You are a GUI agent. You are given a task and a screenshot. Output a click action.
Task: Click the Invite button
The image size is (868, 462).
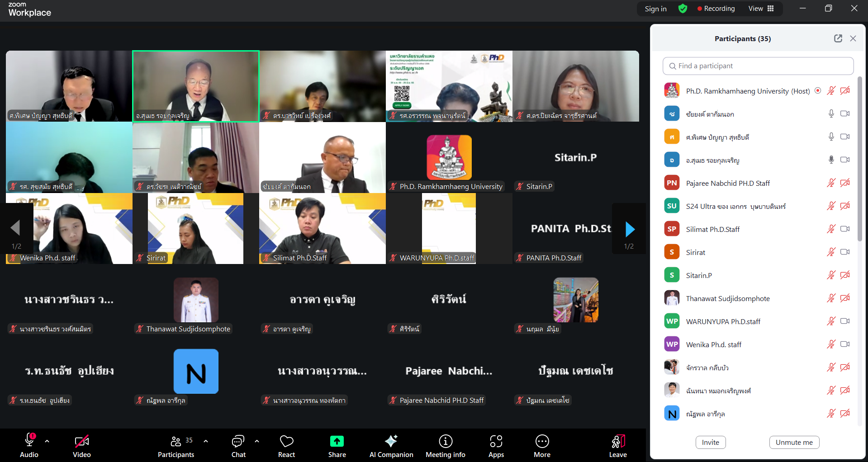(x=710, y=442)
